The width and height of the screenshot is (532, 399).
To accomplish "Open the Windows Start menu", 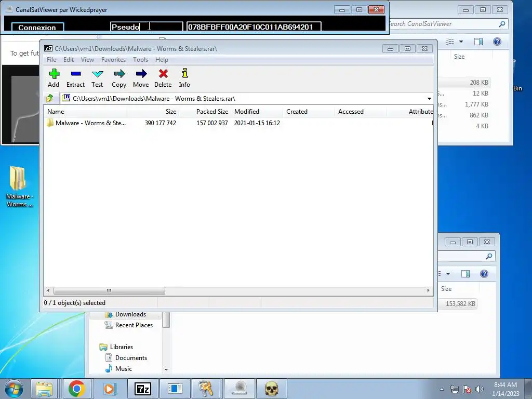I will point(14,389).
